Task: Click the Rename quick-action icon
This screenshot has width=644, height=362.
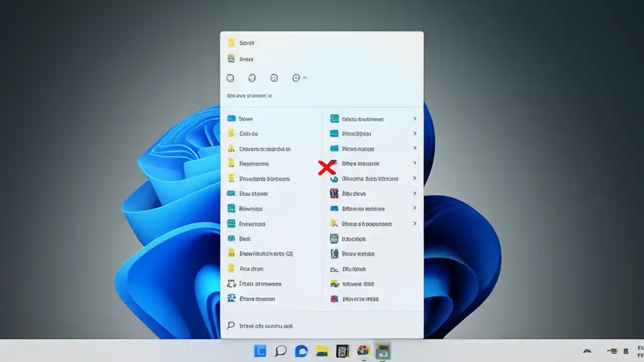Action: pos(274,78)
